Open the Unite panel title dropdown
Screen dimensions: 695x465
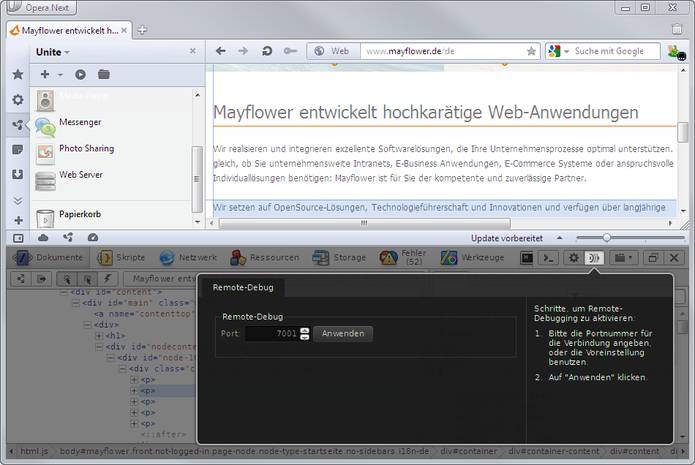point(53,52)
